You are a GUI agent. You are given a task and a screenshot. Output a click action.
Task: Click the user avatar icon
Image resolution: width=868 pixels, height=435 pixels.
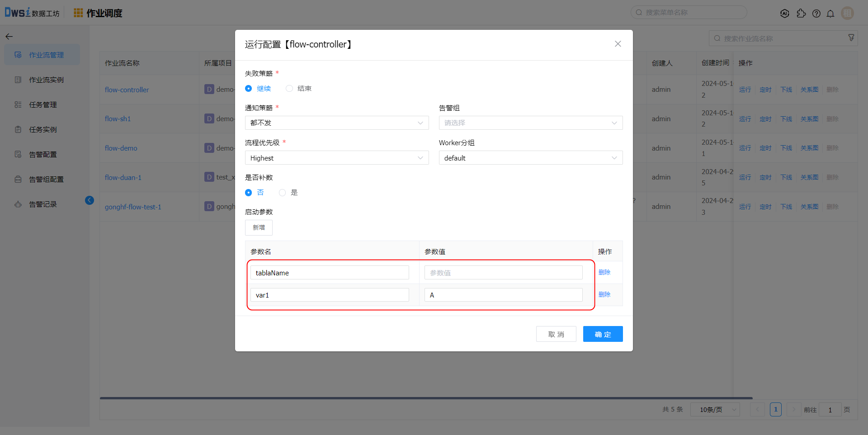click(847, 13)
